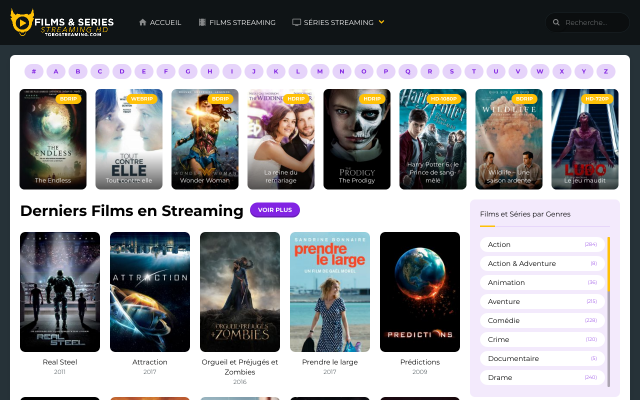Screen dimensions: 640x400
Task: Click the magnifier search icon
Action: [556, 22]
